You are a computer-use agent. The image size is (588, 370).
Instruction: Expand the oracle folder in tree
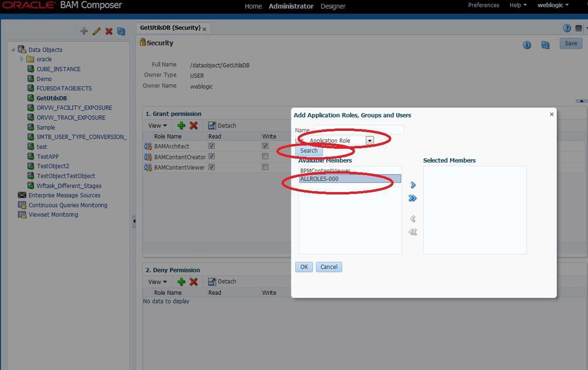tap(22, 59)
